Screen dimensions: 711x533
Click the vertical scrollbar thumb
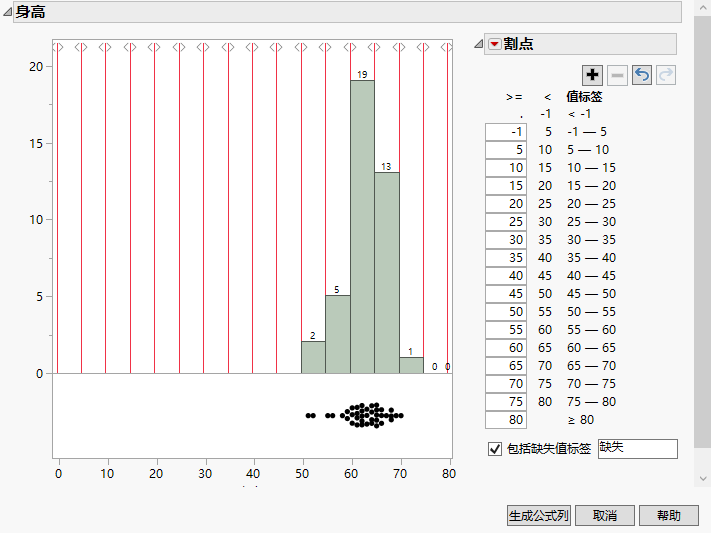click(x=702, y=231)
